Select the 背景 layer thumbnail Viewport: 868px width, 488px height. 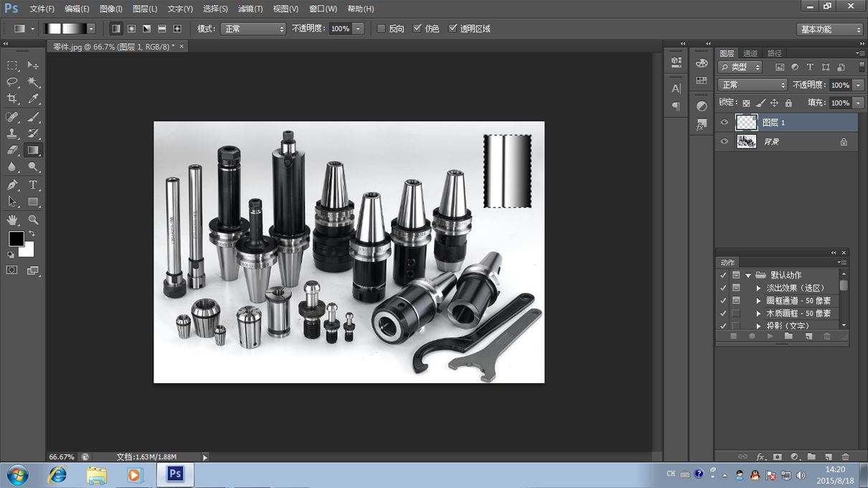pos(746,141)
